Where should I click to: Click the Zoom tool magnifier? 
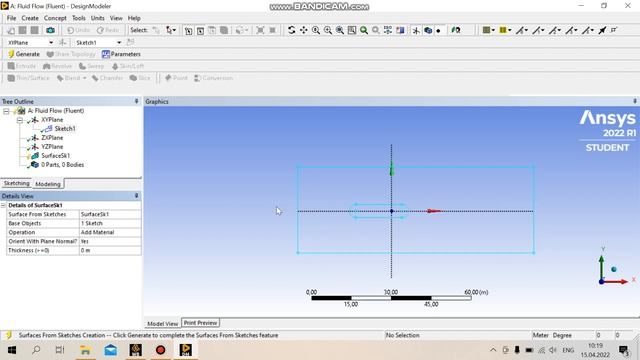tap(316, 30)
